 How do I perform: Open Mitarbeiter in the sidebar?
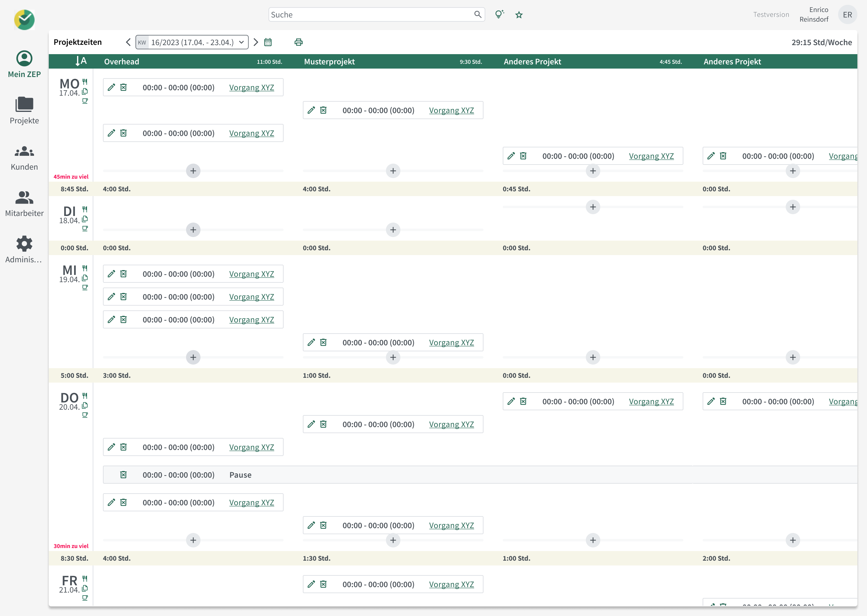pyautogui.click(x=24, y=203)
